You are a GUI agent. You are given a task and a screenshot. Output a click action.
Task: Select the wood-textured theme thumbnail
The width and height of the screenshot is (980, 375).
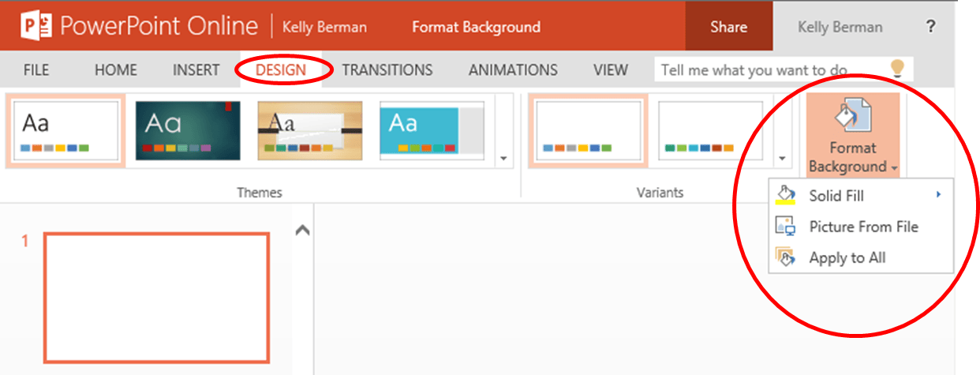click(310, 131)
